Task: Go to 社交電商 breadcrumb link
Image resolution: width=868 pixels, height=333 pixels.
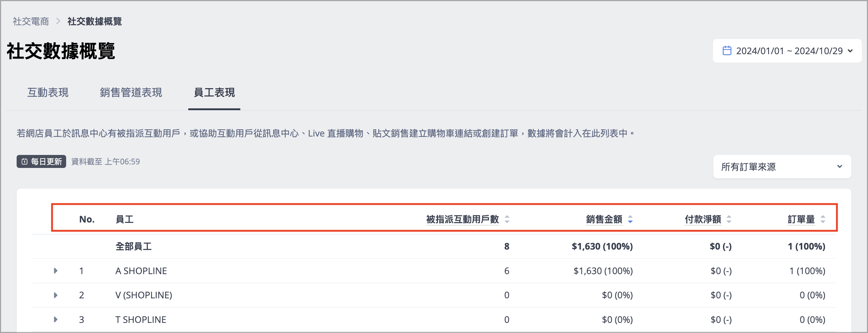Action: click(x=31, y=21)
